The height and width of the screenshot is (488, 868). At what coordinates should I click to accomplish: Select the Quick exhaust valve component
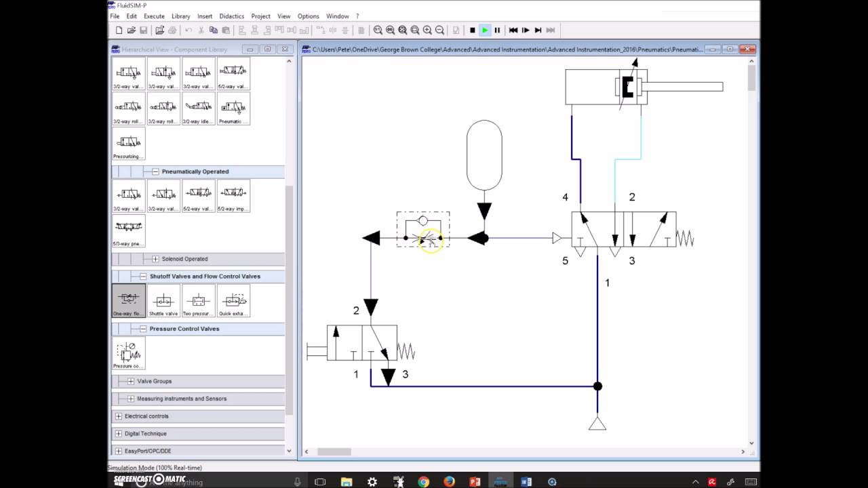tap(233, 301)
